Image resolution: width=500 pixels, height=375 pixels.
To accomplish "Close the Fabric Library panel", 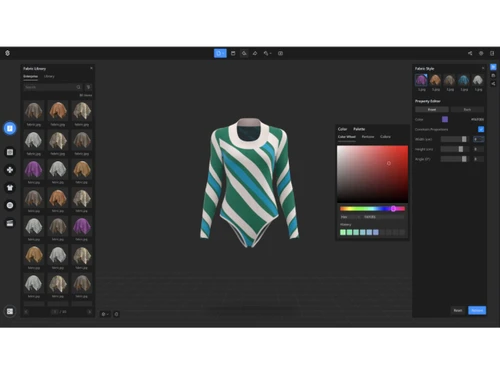I will pos(91,68).
